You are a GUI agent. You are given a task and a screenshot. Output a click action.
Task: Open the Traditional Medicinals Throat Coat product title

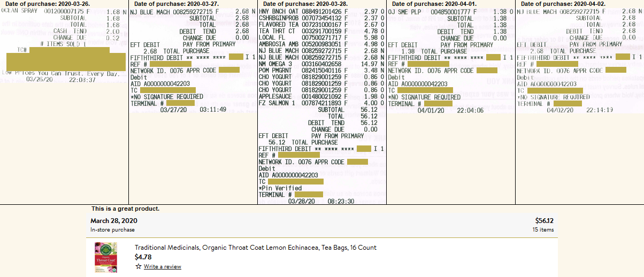[x=255, y=248]
